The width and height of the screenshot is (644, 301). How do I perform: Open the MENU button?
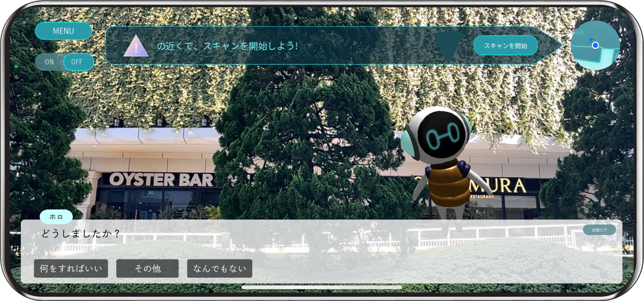[x=63, y=31]
